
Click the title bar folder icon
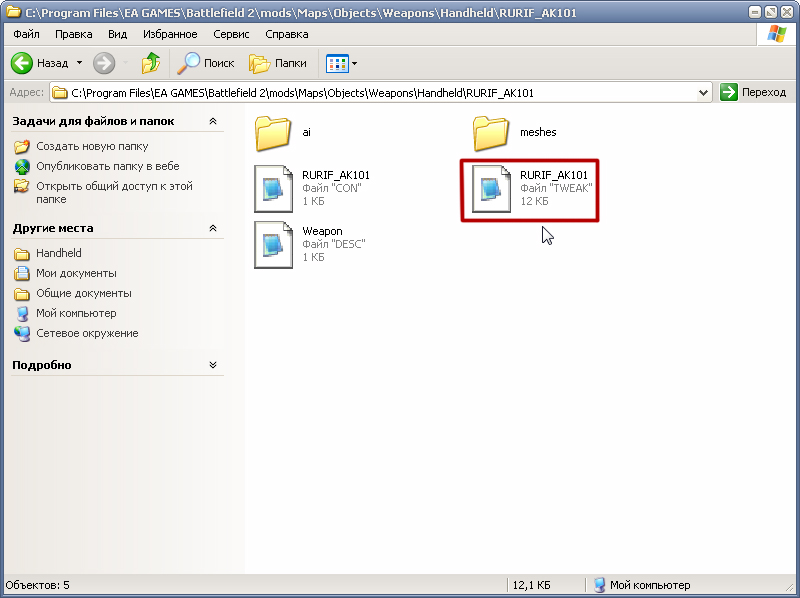tap(14, 11)
